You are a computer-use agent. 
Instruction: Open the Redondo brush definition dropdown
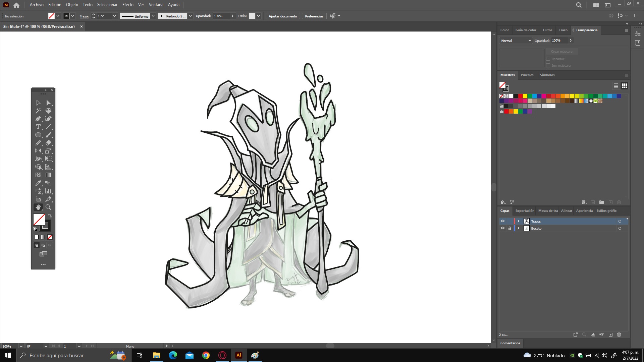click(x=190, y=16)
